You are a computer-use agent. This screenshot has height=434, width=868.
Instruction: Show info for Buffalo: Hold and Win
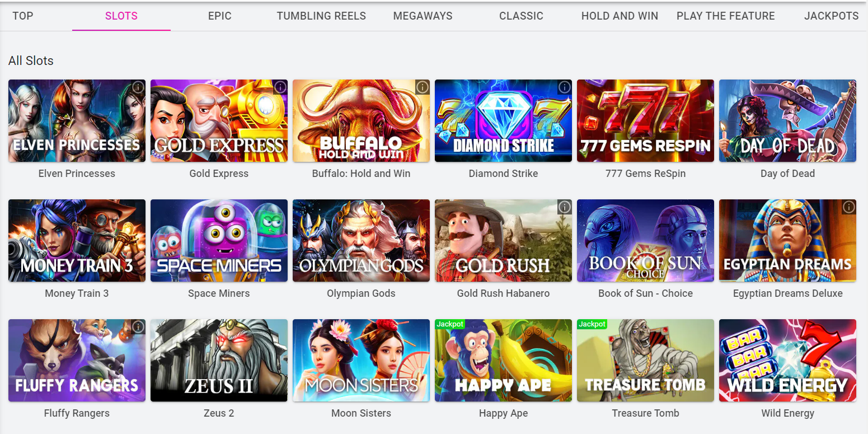423,87
